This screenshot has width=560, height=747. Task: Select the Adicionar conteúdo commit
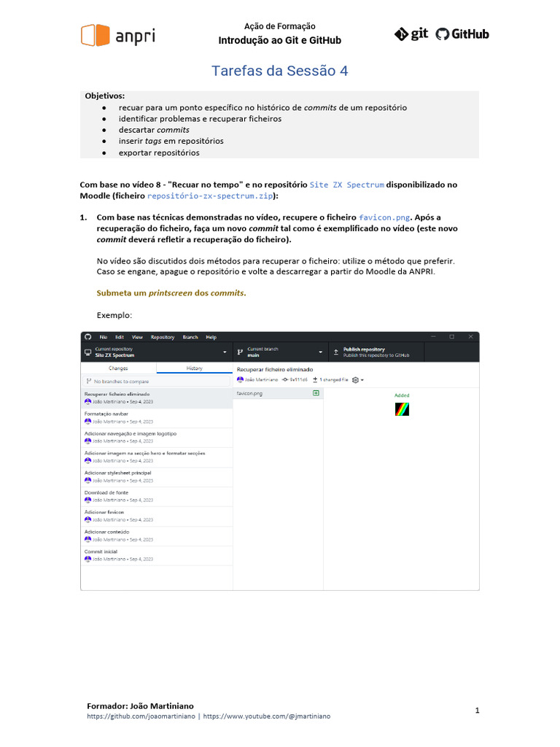157,536
